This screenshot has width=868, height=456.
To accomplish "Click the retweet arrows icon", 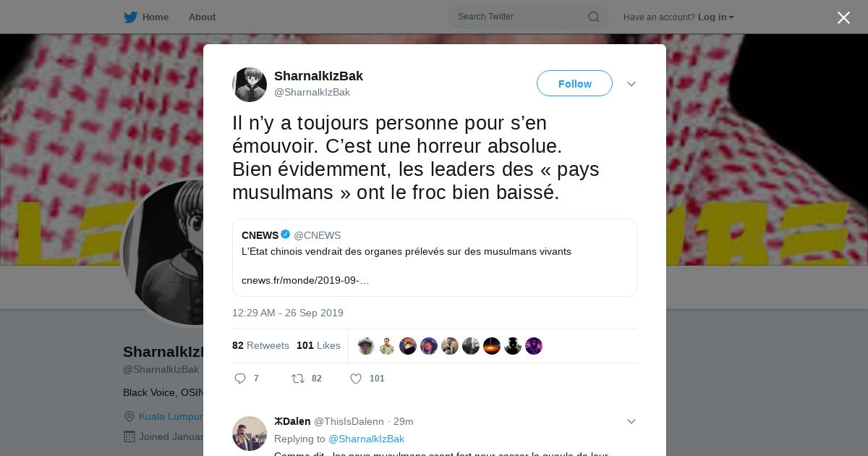I will [x=298, y=379].
